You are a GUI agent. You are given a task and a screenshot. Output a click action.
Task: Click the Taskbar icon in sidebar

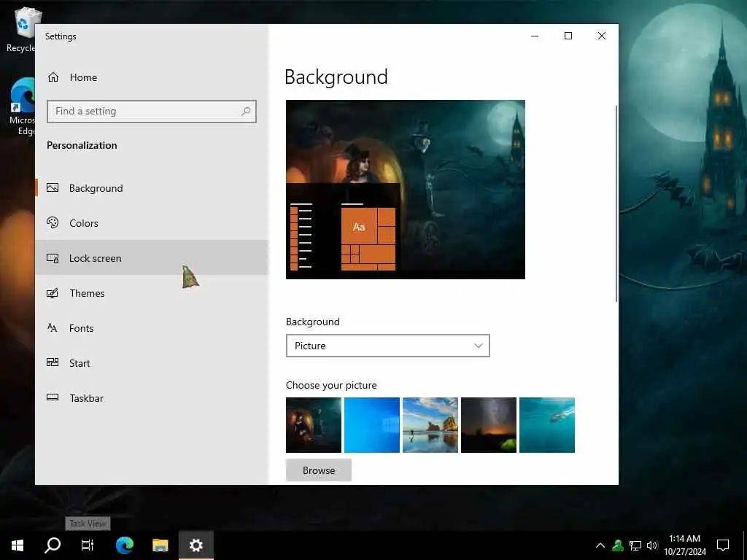53,397
